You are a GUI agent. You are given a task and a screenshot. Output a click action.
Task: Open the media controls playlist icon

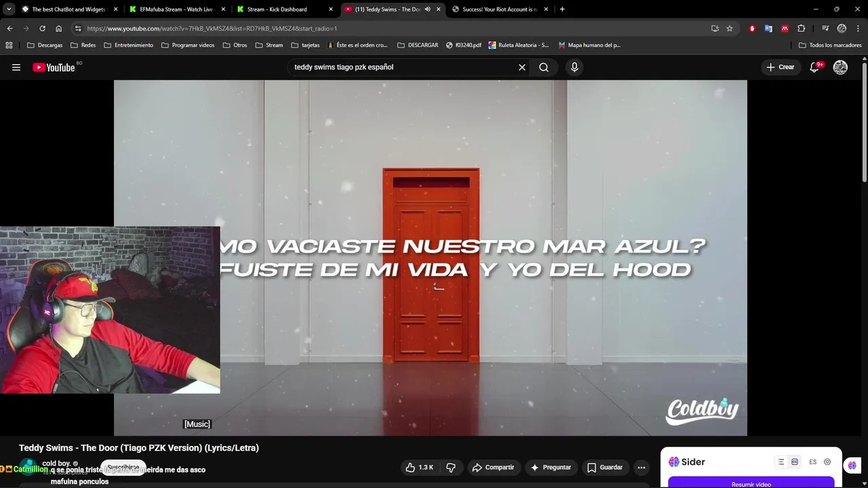coord(825,28)
